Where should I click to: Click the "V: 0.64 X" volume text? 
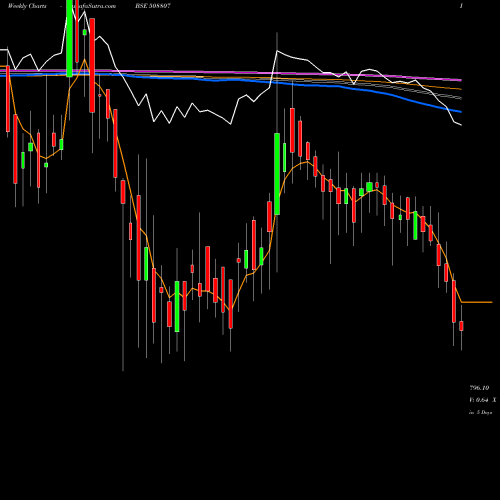(x=482, y=400)
